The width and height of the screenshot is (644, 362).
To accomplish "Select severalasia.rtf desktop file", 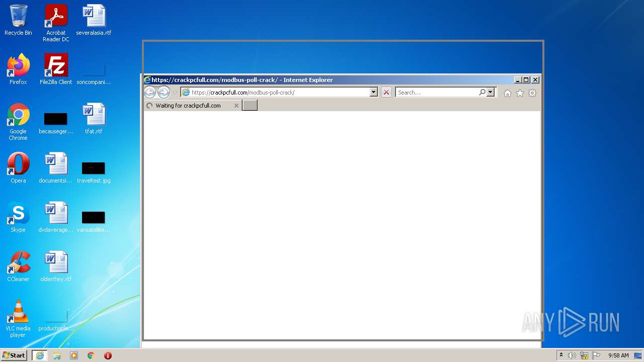I will click(94, 20).
